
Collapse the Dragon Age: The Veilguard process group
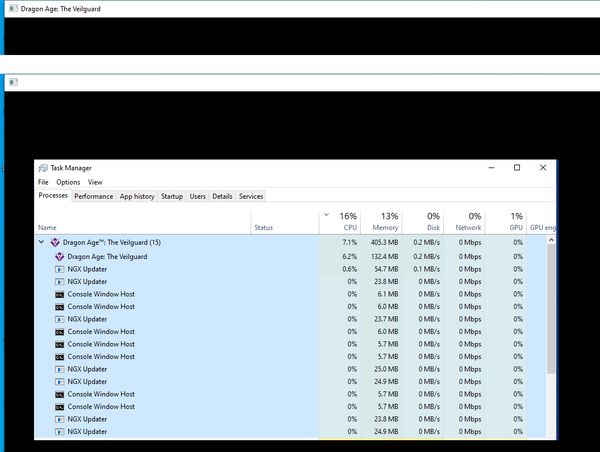[x=41, y=243]
